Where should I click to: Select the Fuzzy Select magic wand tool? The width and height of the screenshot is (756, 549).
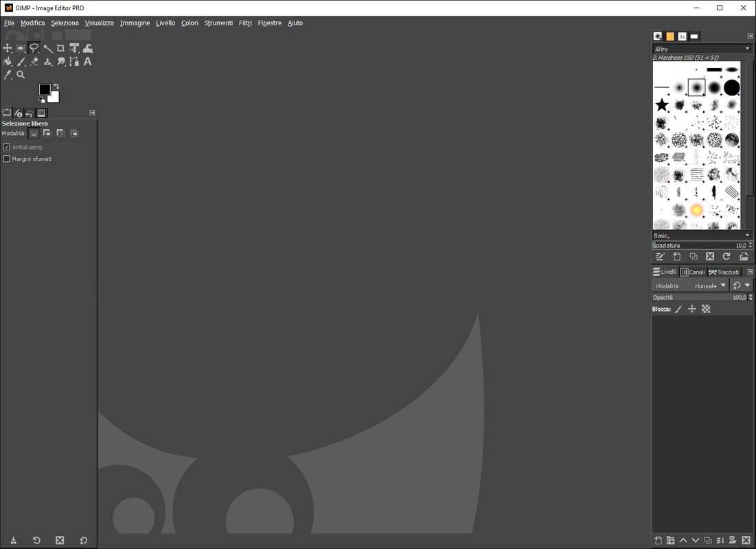click(47, 48)
